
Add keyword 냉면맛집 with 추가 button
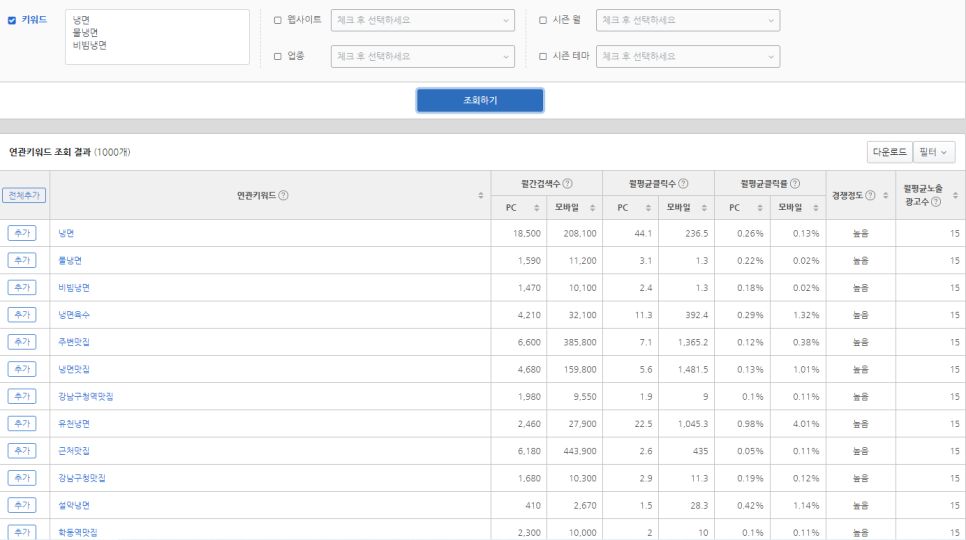(22, 369)
